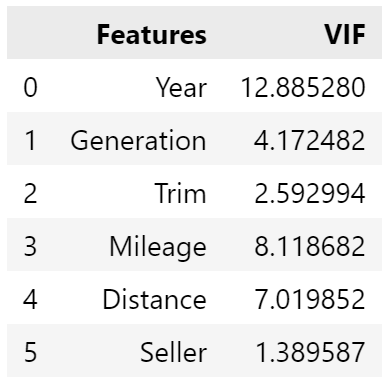Click VIF value 1.389587
Viewport: 389px width, 381px height.
pyautogui.click(x=310, y=352)
